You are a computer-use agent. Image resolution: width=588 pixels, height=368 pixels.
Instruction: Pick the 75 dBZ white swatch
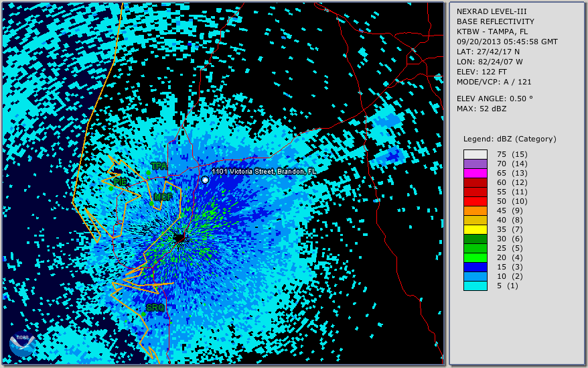[475, 154]
